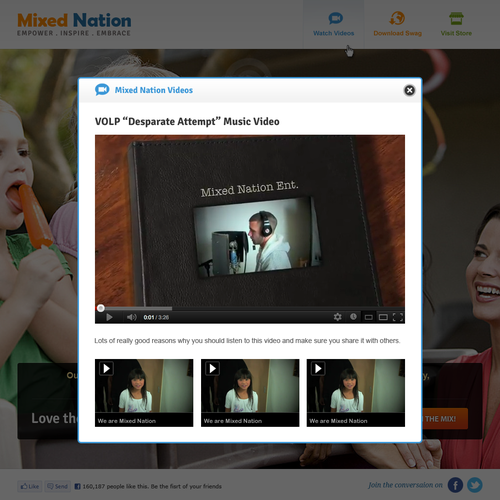Open the Download Swag nav item
The image size is (500, 500).
397,24
